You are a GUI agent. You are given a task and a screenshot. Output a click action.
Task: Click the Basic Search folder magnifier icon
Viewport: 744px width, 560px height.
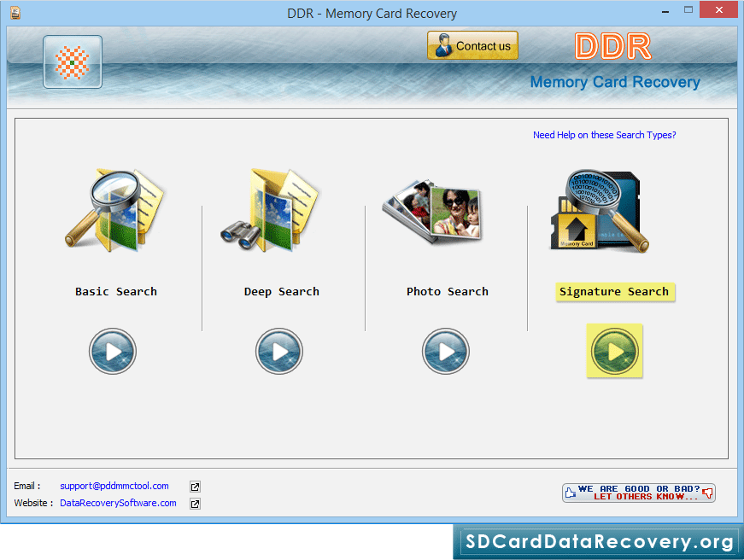[114, 210]
